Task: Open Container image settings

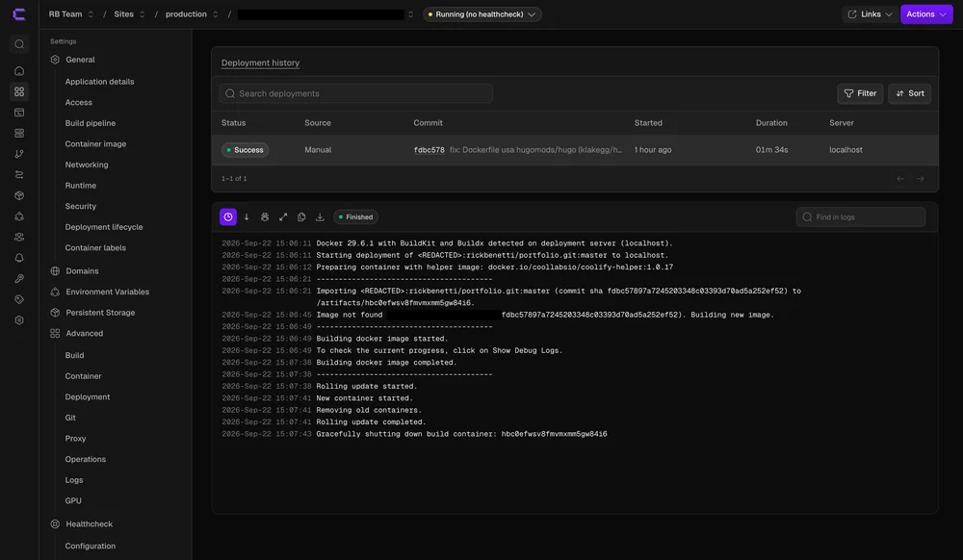Action: [x=95, y=144]
